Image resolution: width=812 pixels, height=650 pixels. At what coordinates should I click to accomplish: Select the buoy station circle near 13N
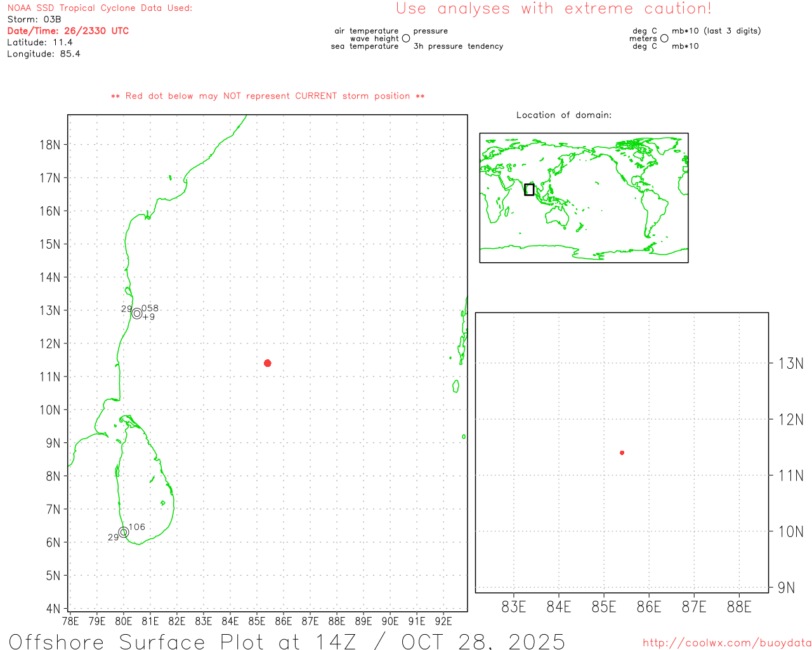click(137, 313)
